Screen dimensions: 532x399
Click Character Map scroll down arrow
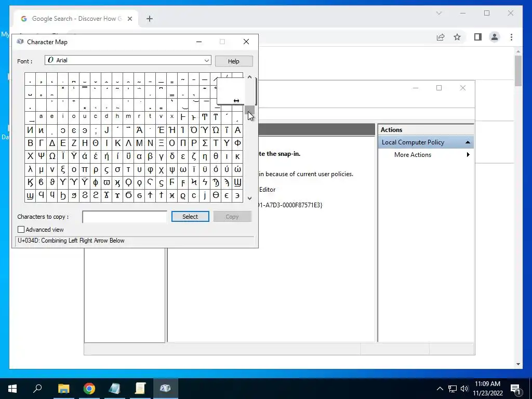click(250, 198)
